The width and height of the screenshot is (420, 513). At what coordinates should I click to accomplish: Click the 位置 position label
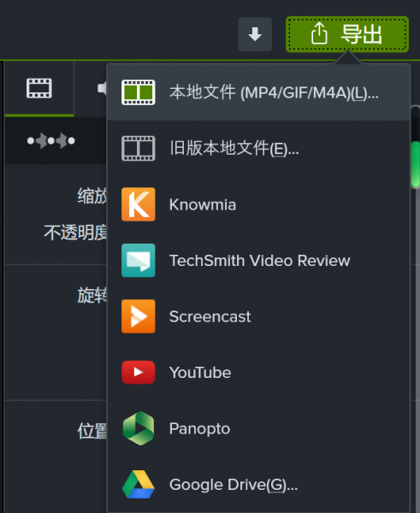(x=92, y=431)
